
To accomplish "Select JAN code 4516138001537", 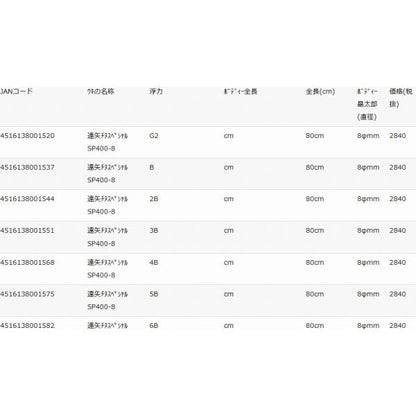I will (x=27, y=167).
